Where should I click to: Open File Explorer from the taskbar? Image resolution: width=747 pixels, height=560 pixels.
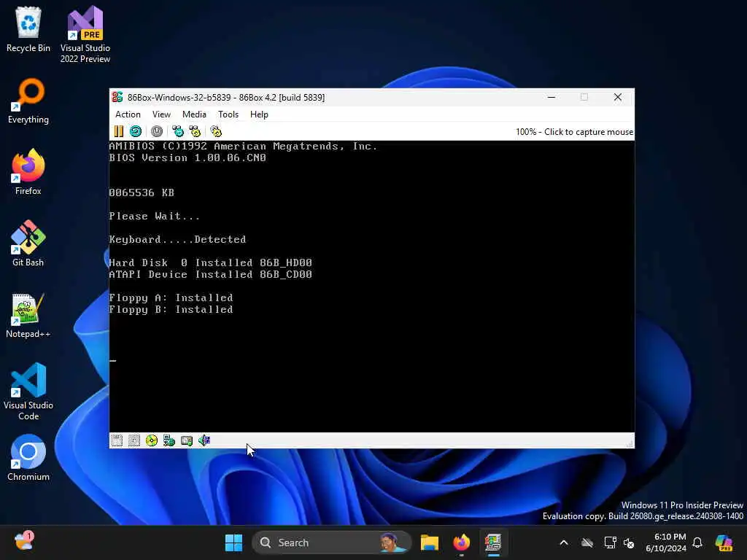429,542
